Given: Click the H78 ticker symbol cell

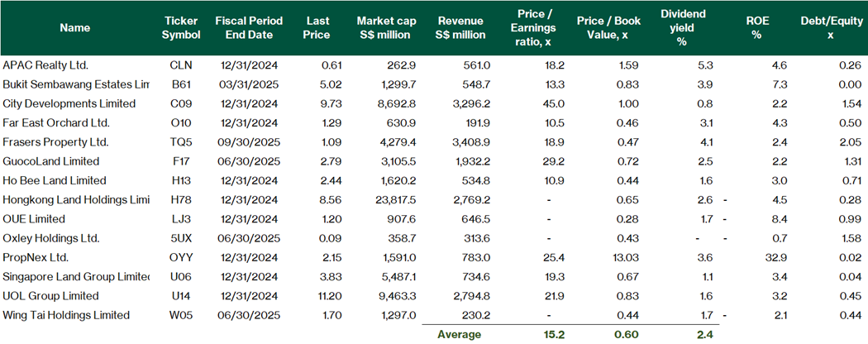Looking at the screenshot, I should tap(180, 199).
